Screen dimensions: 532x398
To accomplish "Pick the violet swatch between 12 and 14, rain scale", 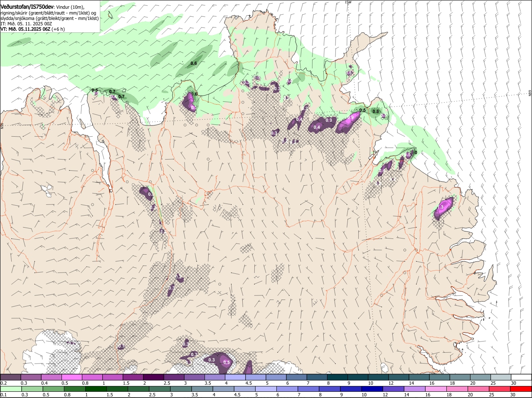I will point(394,389).
